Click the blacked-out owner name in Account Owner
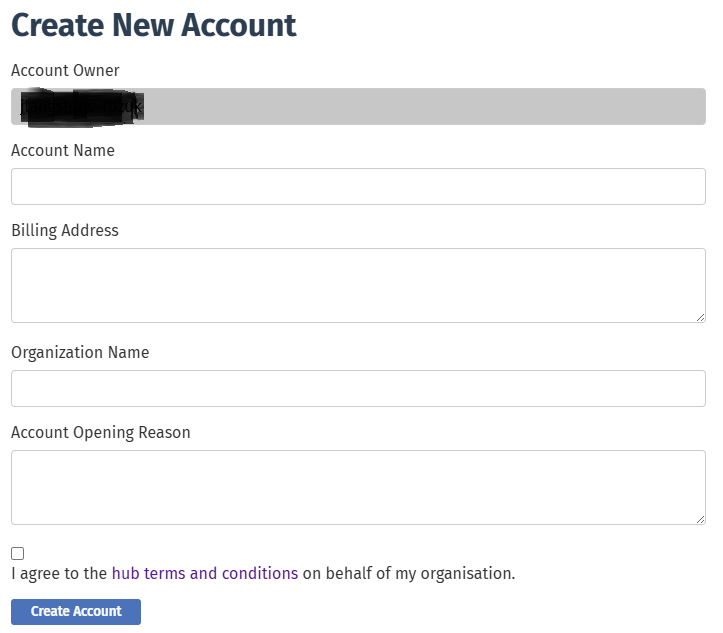723x633 pixels. 82,107
